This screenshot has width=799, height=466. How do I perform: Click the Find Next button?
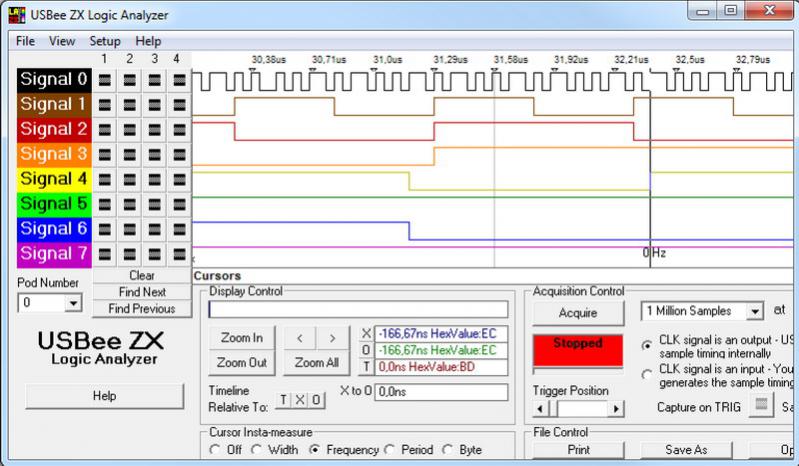pos(141,292)
